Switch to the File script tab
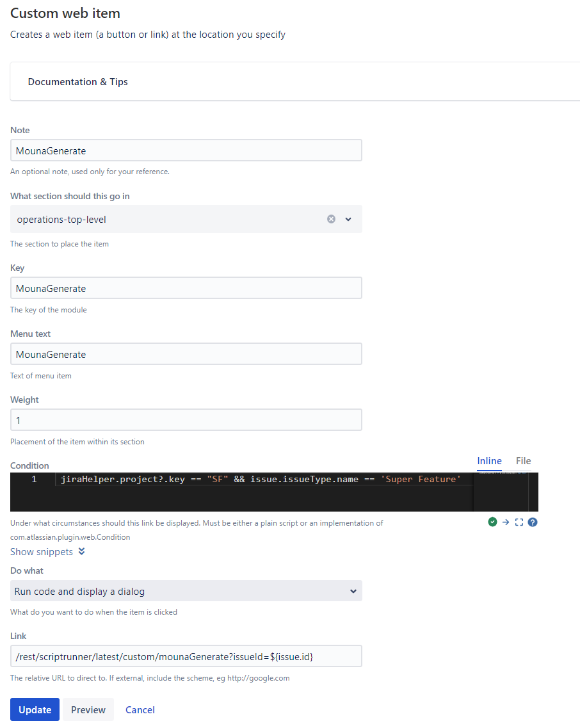580x728 pixels. (524, 461)
